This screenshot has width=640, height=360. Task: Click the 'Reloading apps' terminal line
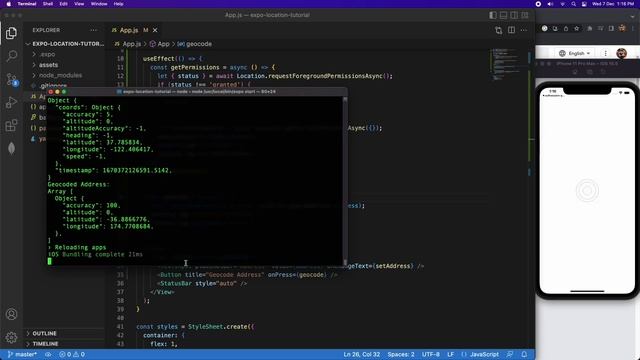point(77,247)
